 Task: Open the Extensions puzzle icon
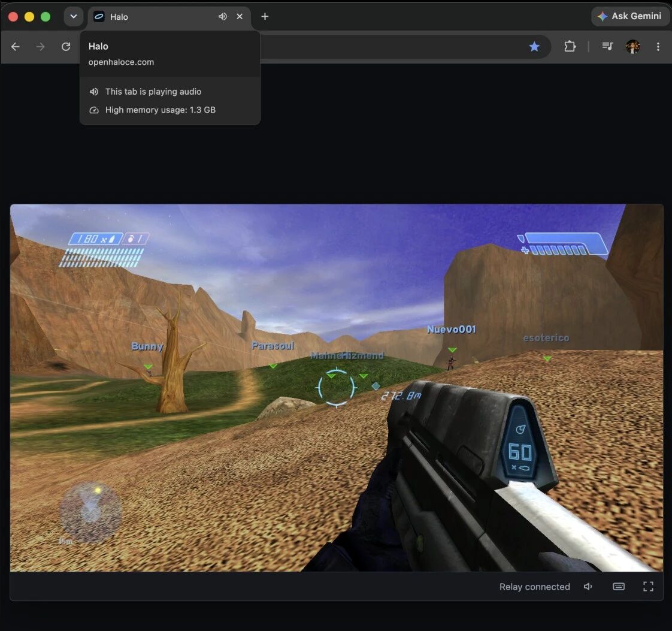point(570,46)
